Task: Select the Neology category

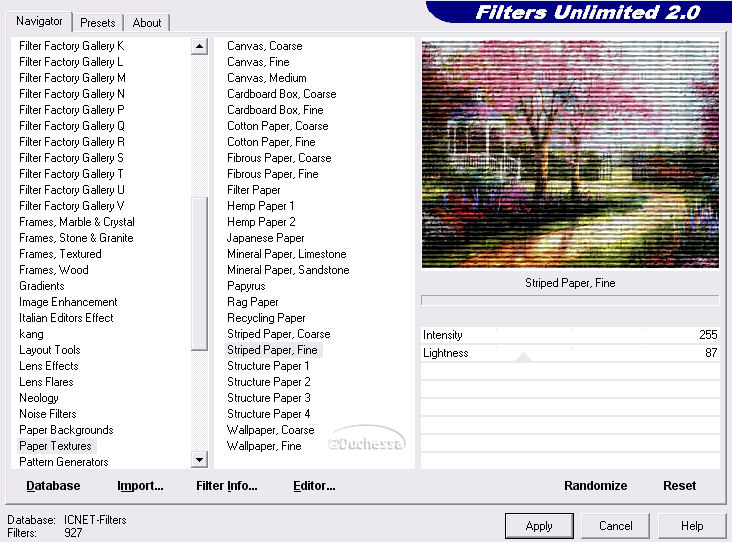Action: (39, 398)
